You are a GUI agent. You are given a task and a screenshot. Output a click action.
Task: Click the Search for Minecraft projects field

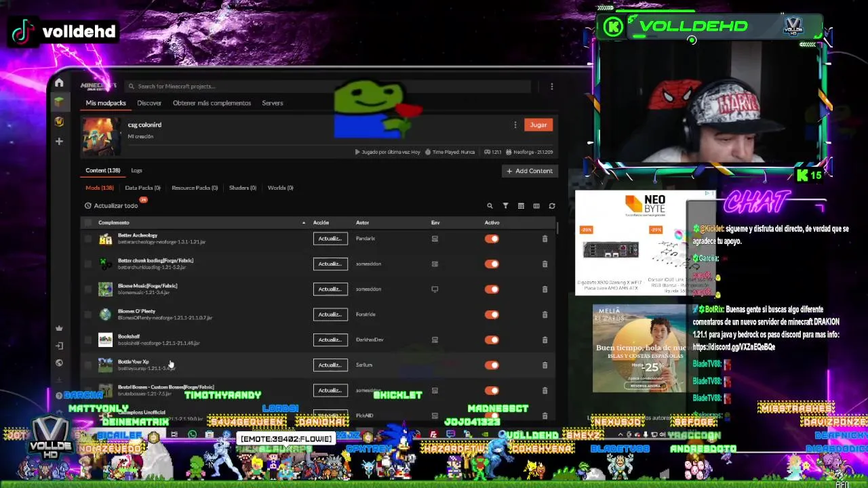click(329, 86)
